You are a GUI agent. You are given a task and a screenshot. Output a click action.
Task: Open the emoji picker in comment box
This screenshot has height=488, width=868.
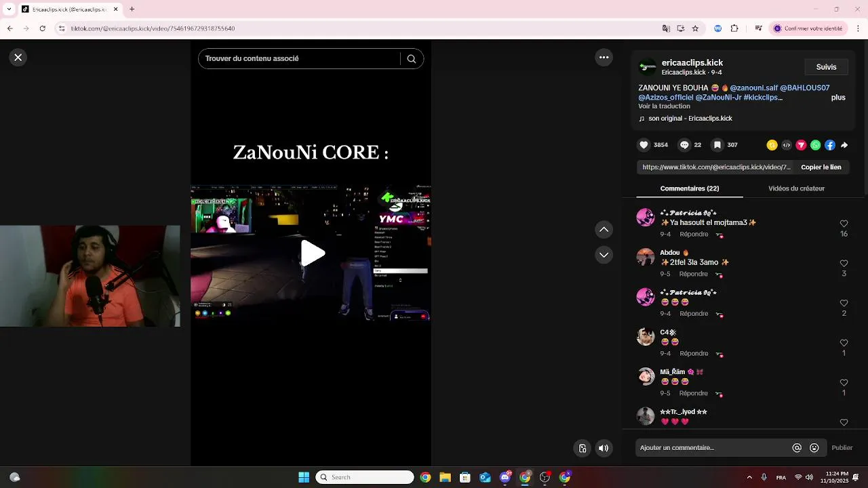click(814, 448)
